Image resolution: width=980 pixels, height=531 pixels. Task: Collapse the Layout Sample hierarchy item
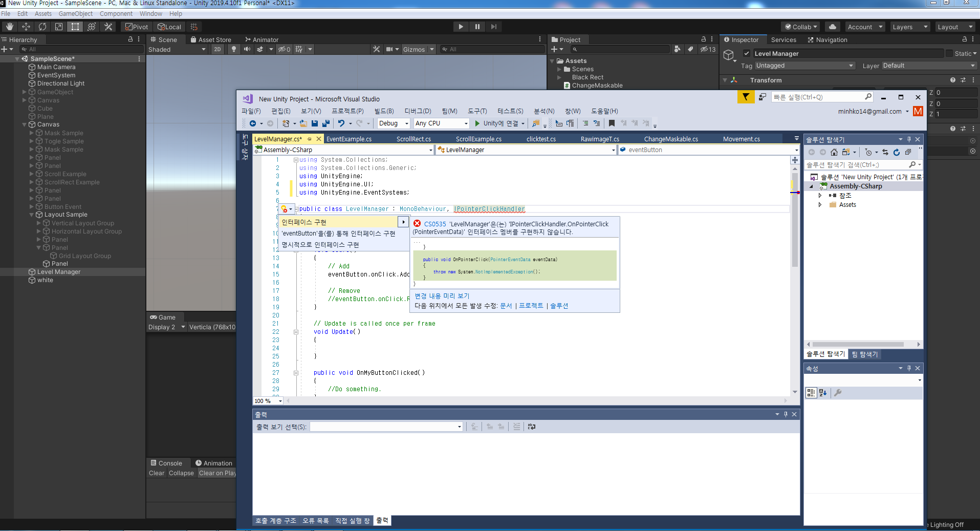pyautogui.click(x=32, y=215)
